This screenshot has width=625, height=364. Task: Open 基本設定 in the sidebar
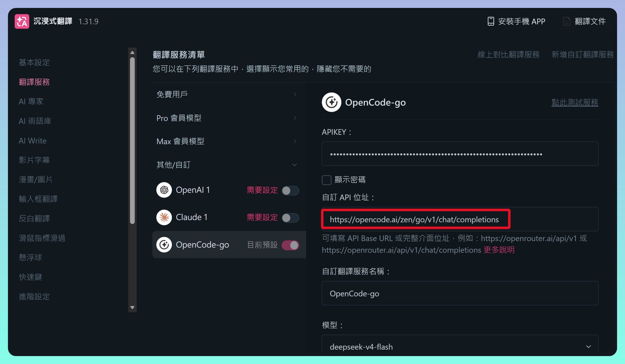coord(34,62)
